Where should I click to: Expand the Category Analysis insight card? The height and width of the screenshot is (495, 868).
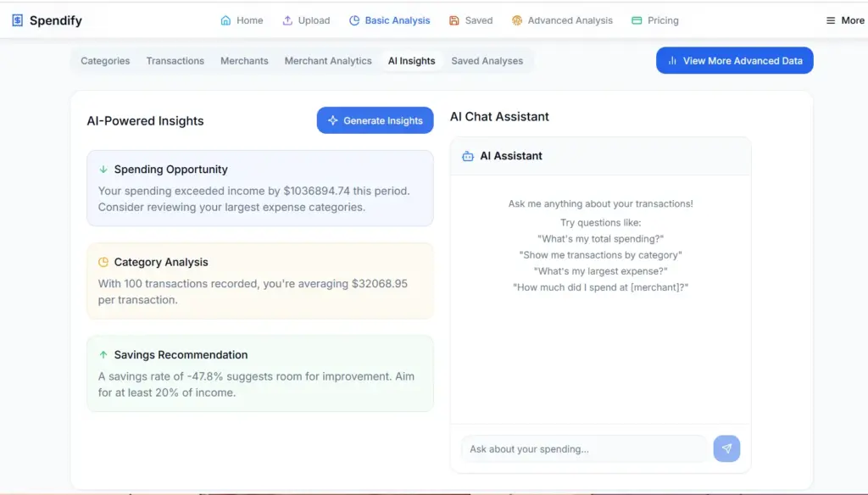pyautogui.click(x=259, y=280)
